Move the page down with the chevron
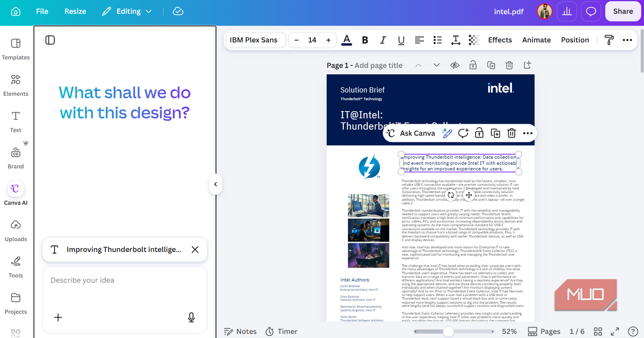Image resolution: width=644 pixels, height=338 pixels. 436,65
